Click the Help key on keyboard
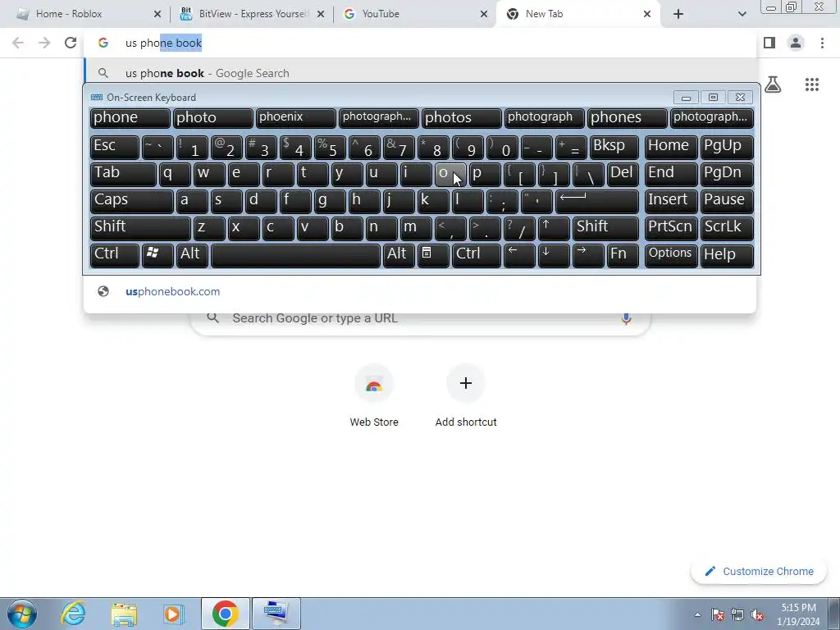840x630 pixels. click(727, 255)
